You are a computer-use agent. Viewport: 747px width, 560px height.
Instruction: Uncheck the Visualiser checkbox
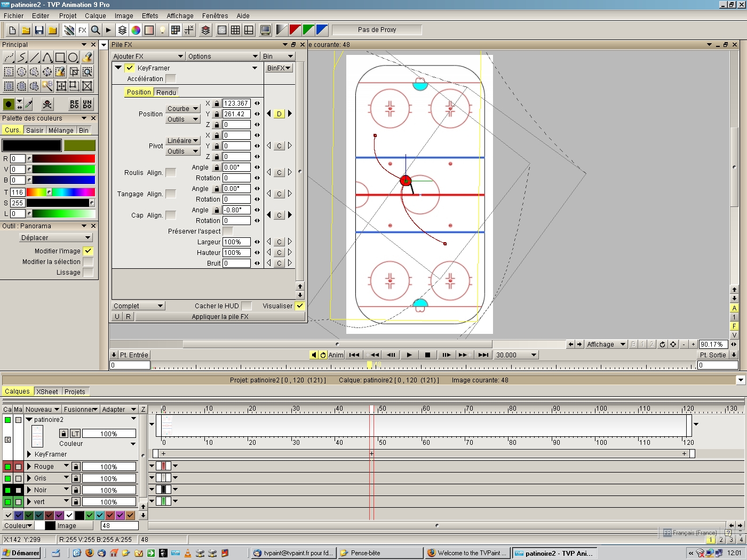300,306
